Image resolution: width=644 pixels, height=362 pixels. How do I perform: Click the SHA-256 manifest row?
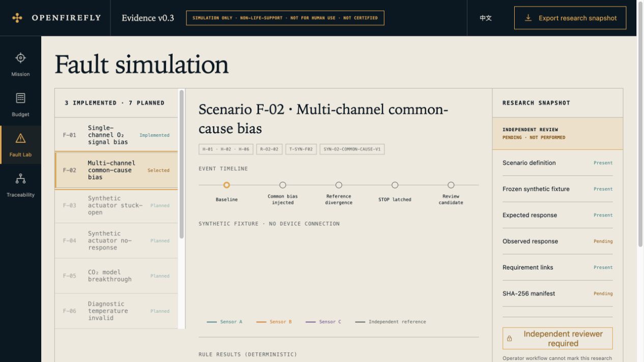(557, 293)
